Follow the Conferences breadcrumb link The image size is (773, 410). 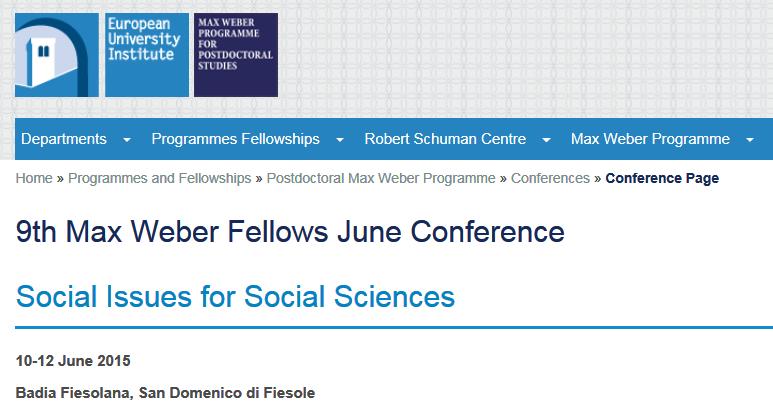[550, 178]
